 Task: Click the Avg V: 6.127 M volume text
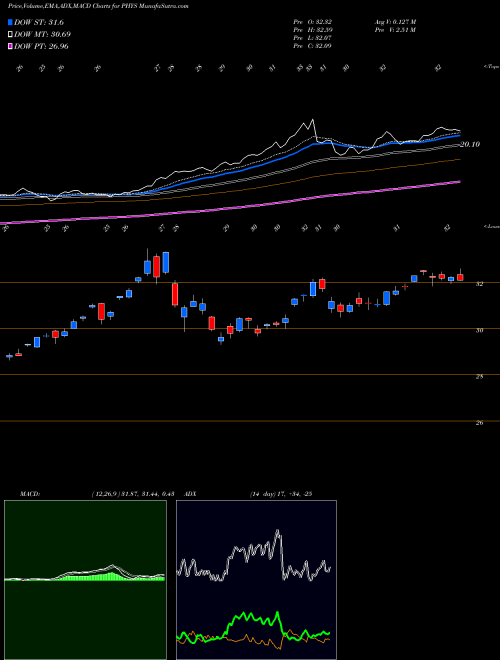395,22
